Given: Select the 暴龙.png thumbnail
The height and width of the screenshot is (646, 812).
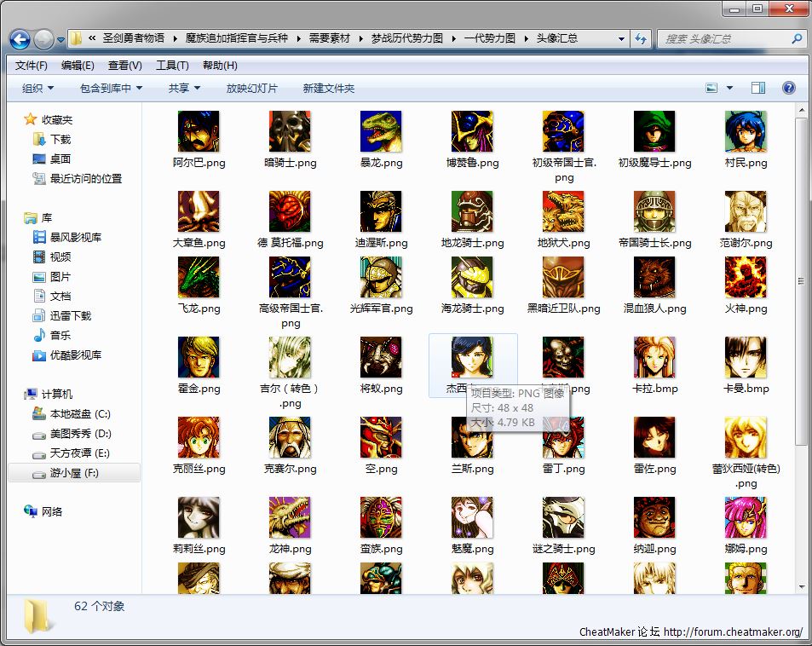Looking at the screenshot, I should [x=381, y=132].
